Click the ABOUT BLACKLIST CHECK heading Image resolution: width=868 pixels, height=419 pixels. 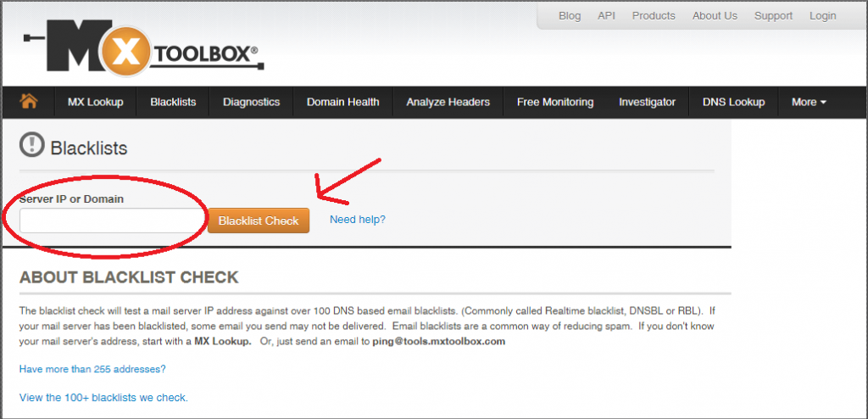(x=129, y=277)
